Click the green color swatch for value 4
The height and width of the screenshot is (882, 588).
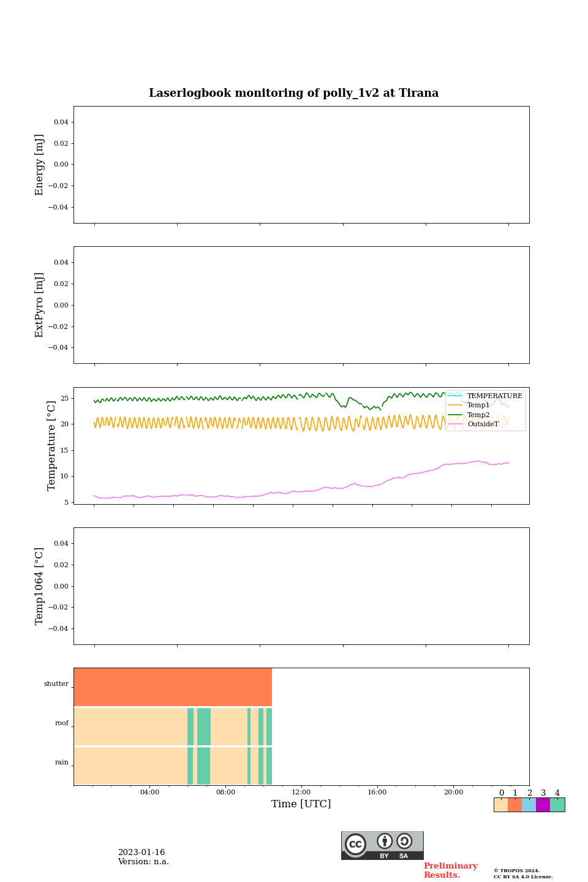click(x=557, y=805)
